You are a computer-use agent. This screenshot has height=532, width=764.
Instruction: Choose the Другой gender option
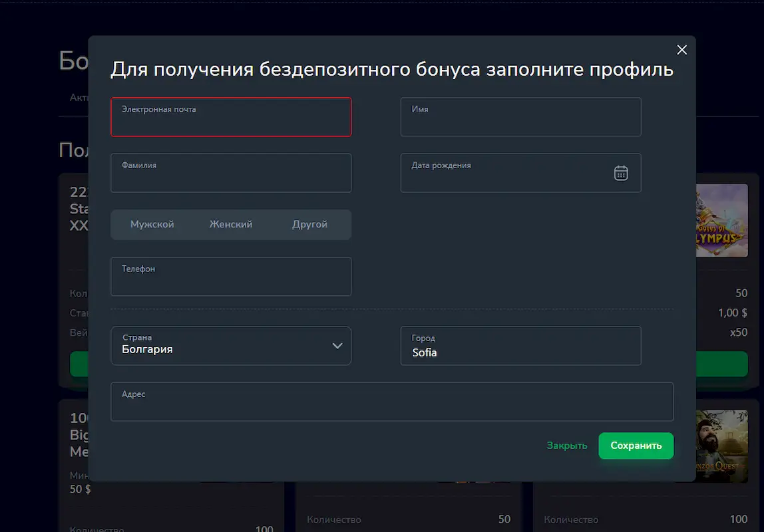point(309,224)
